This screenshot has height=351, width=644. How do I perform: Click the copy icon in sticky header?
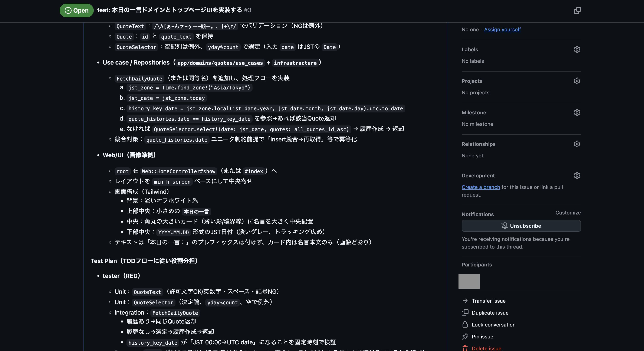[x=577, y=10]
